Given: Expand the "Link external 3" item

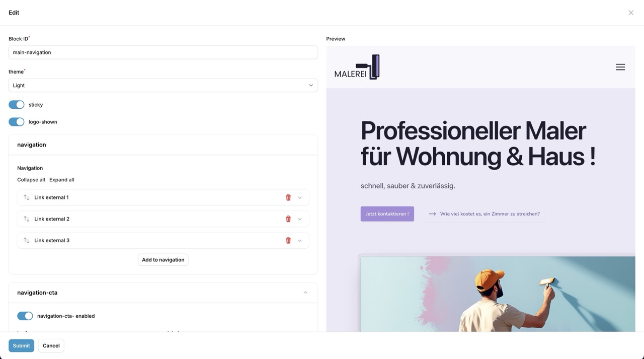Looking at the screenshot, I should click(300, 240).
